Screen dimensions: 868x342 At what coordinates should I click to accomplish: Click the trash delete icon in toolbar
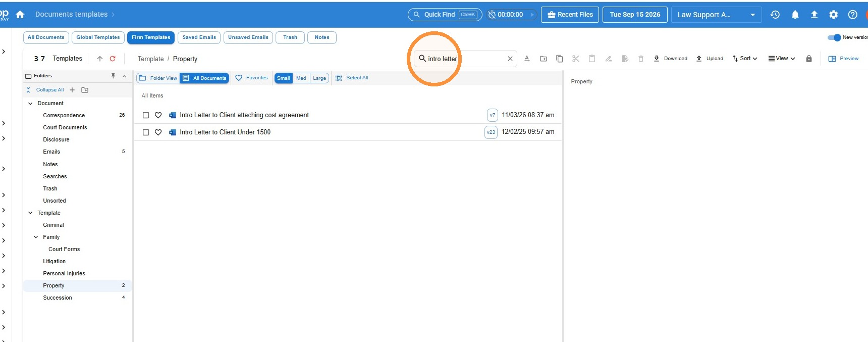tap(641, 59)
